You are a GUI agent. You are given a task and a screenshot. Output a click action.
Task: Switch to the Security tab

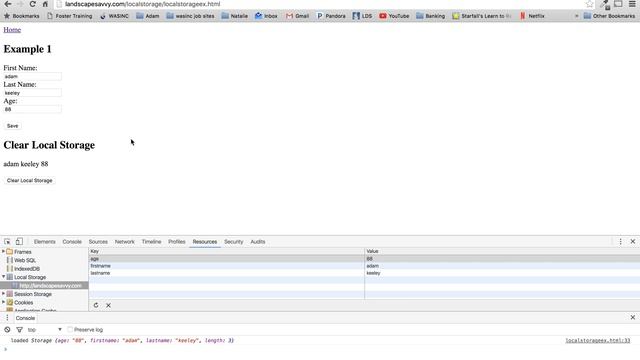[233, 242]
